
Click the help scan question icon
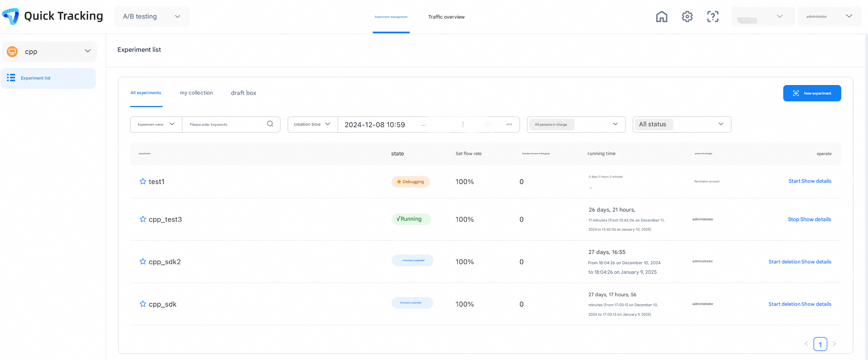713,17
